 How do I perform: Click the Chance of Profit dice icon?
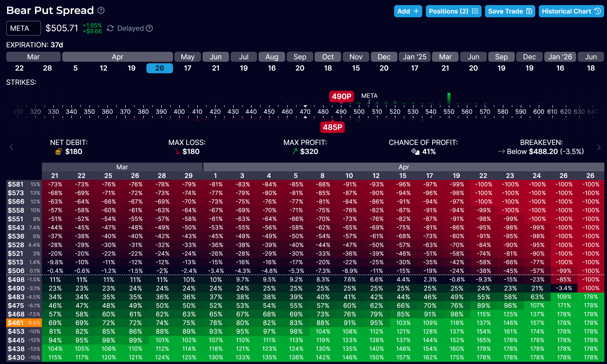tap(415, 152)
